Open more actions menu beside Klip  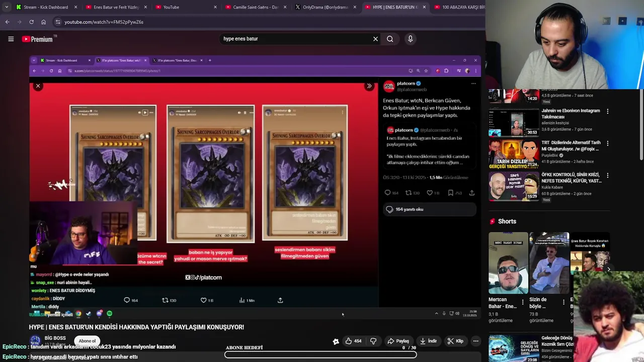pyautogui.click(x=475, y=341)
